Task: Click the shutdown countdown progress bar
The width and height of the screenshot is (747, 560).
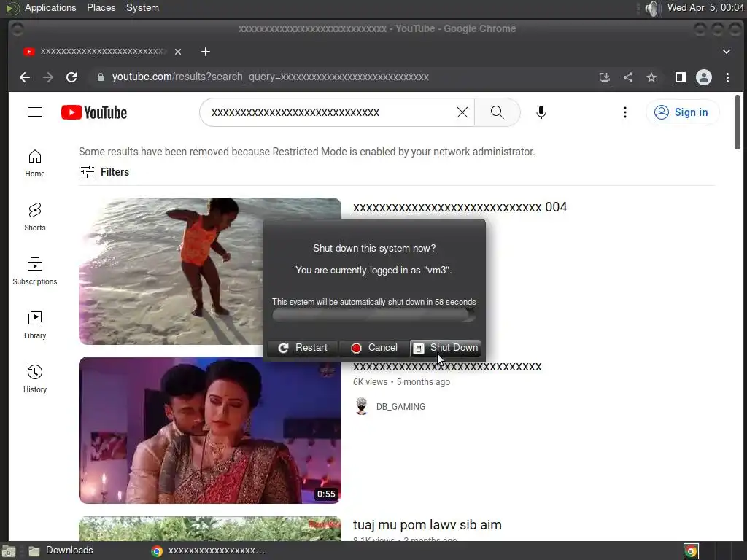Action: (374, 315)
